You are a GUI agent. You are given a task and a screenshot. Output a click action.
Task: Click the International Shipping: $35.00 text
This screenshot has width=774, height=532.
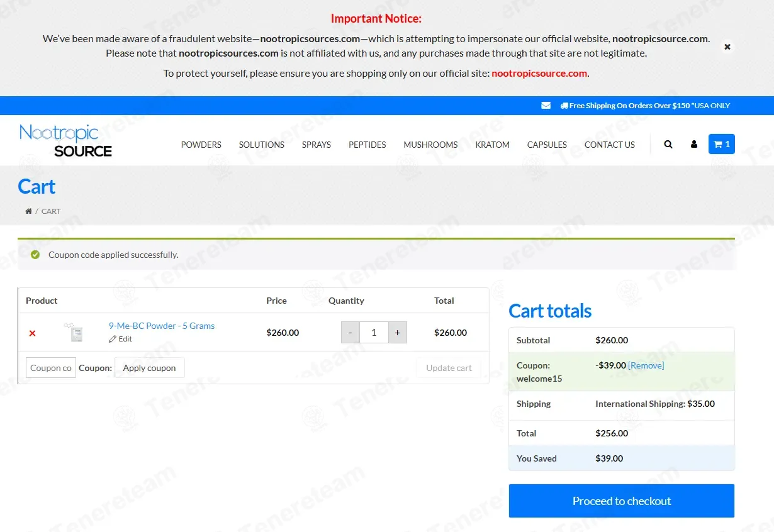click(655, 404)
